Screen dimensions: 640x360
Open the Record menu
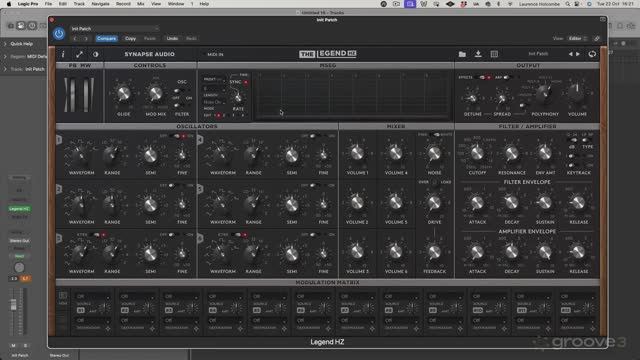(x=123, y=4)
